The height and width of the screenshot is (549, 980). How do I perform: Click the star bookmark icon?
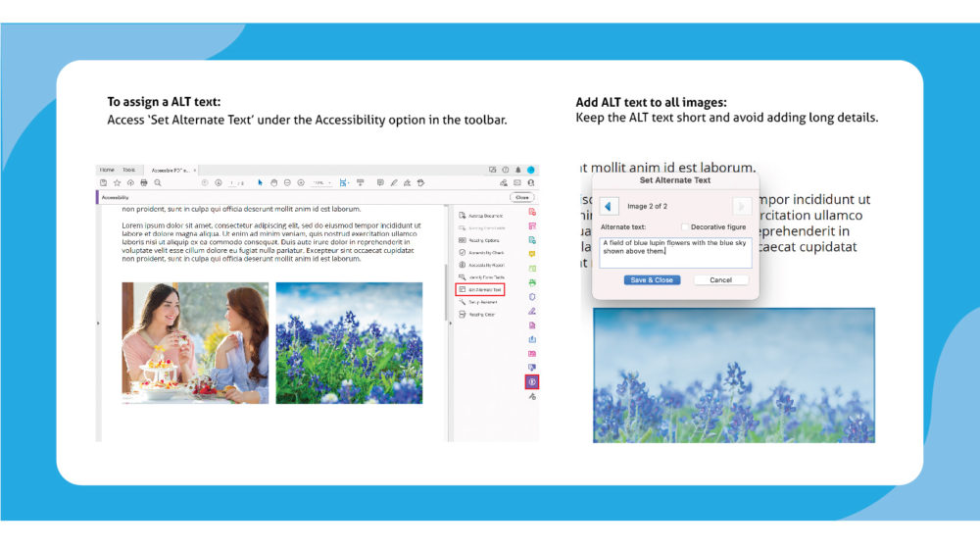tap(117, 183)
